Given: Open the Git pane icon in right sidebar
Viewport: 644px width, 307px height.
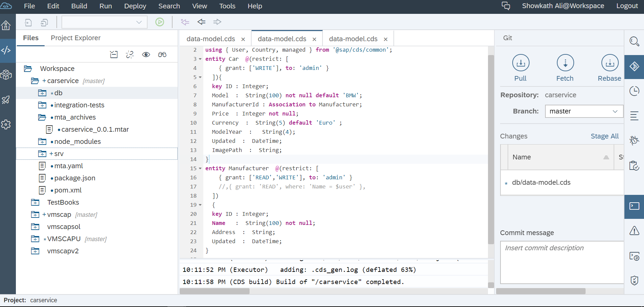Looking at the screenshot, I should click(x=635, y=67).
